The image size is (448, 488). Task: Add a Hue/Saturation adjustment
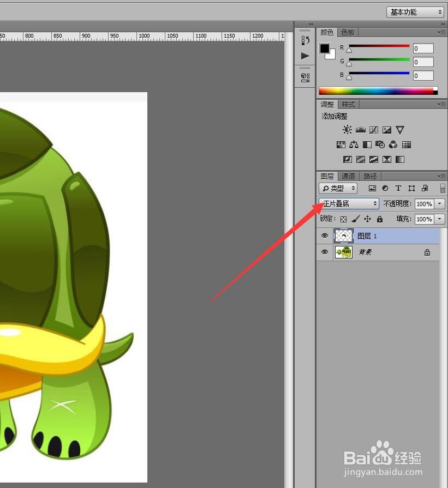point(341,144)
